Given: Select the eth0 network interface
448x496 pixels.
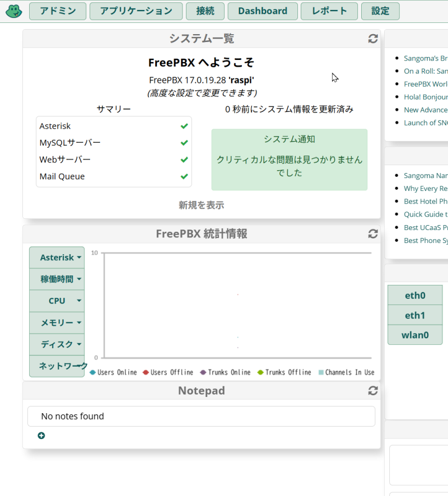Looking at the screenshot, I should coord(415,296).
